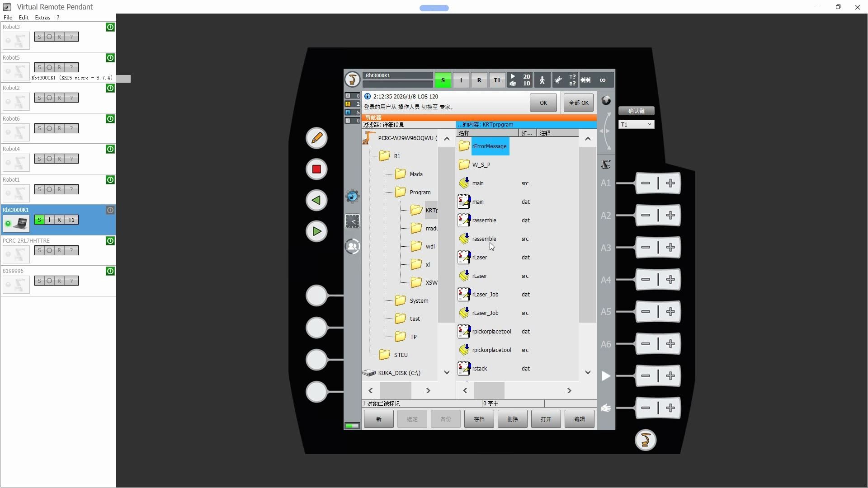Click the 全部 OK acknowledge all button

[x=579, y=103]
